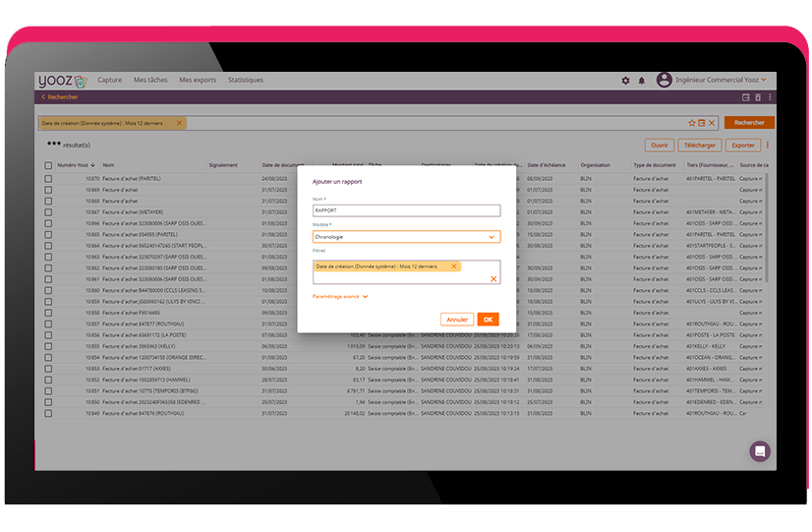
Task: Click tiers cell 401KELLY - KELLY
Action: click(706, 346)
